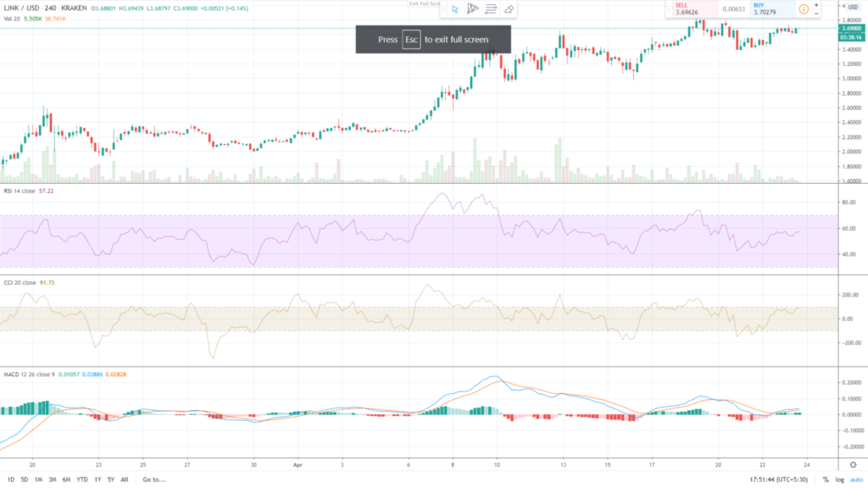This screenshot has width=868, height=488.
Task: Select the cursor arrow tool
Action: click(x=454, y=8)
